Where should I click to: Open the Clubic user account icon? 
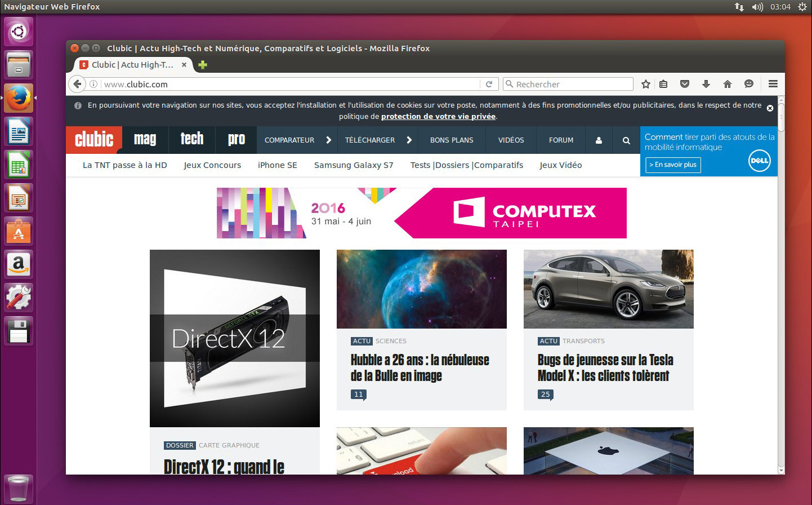[599, 140]
